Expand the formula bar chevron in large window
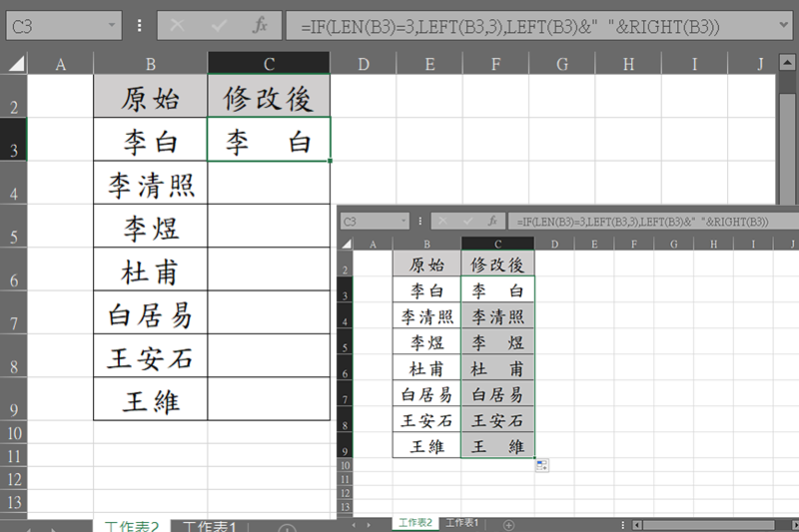This screenshot has height=532, width=799. click(784, 24)
